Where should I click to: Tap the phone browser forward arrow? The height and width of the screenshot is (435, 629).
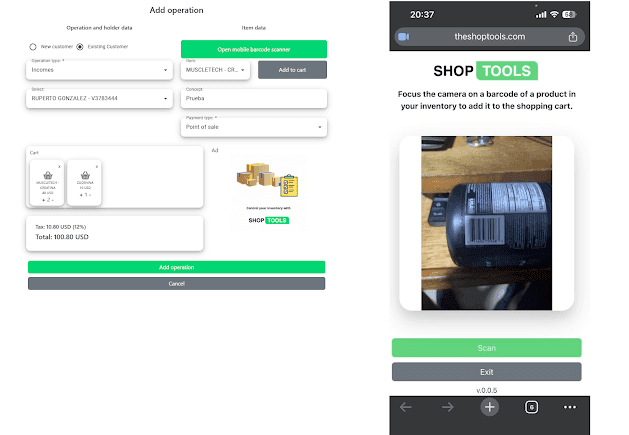point(447,407)
